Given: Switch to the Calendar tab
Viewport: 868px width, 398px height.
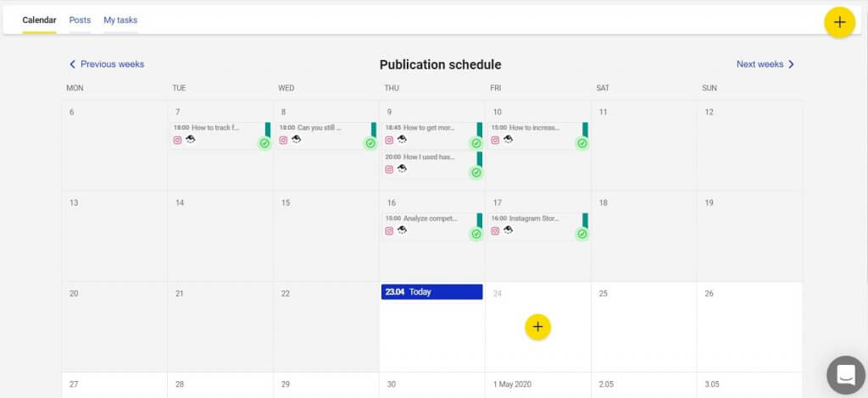Looking at the screenshot, I should (x=39, y=20).
